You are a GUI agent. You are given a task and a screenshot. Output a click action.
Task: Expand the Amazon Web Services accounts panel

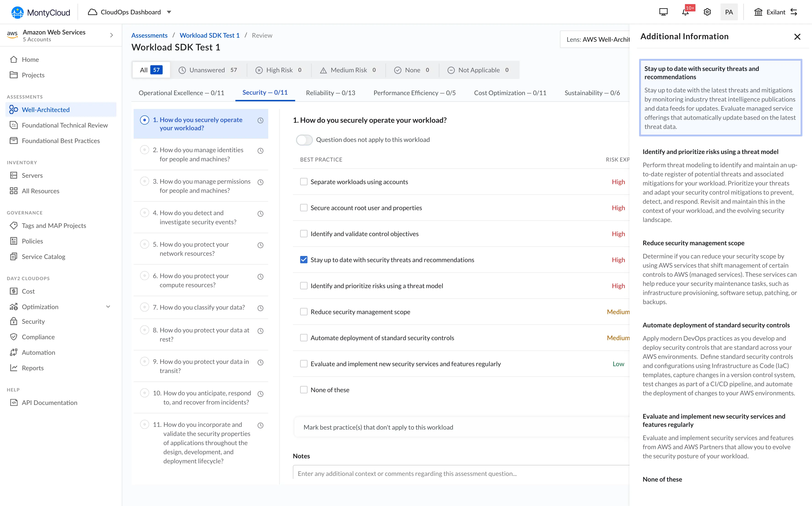coord(111,35)
